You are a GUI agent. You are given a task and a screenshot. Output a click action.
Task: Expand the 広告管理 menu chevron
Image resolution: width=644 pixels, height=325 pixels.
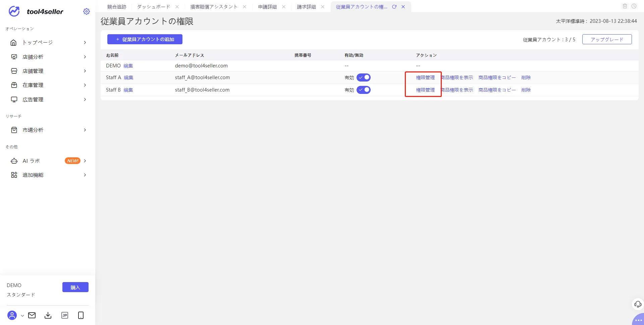point(85,100)
